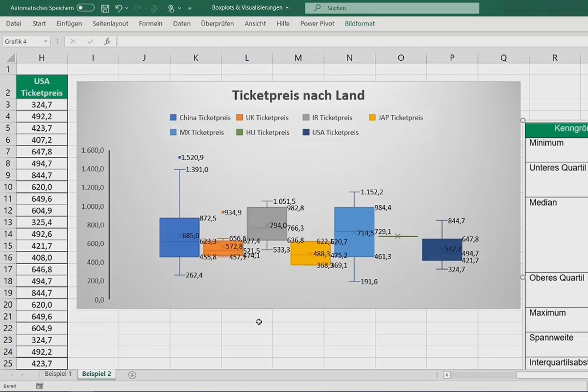This screenshot has width=588, height=392.
Task: Click the blue China box in chart
Action: point(179,237)
